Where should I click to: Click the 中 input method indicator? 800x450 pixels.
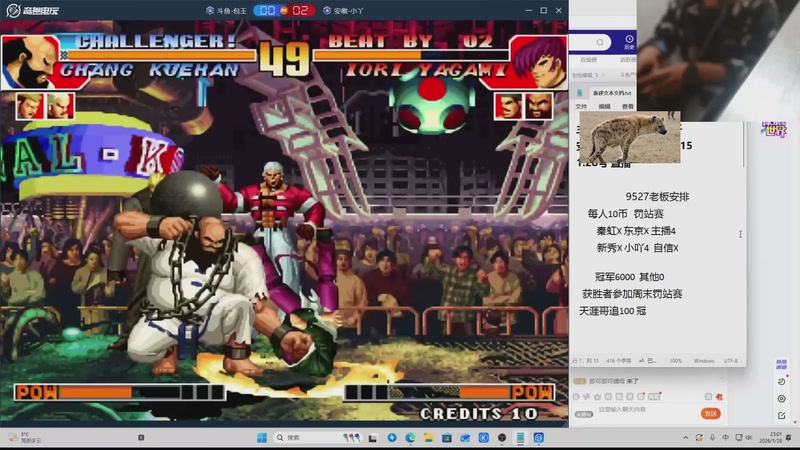point(726,438)
